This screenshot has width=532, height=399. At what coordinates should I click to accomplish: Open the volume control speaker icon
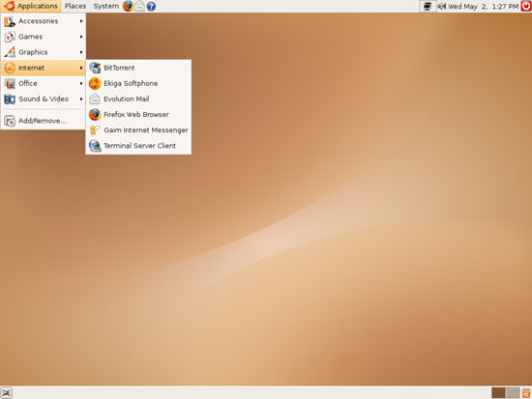click(441, 6)
